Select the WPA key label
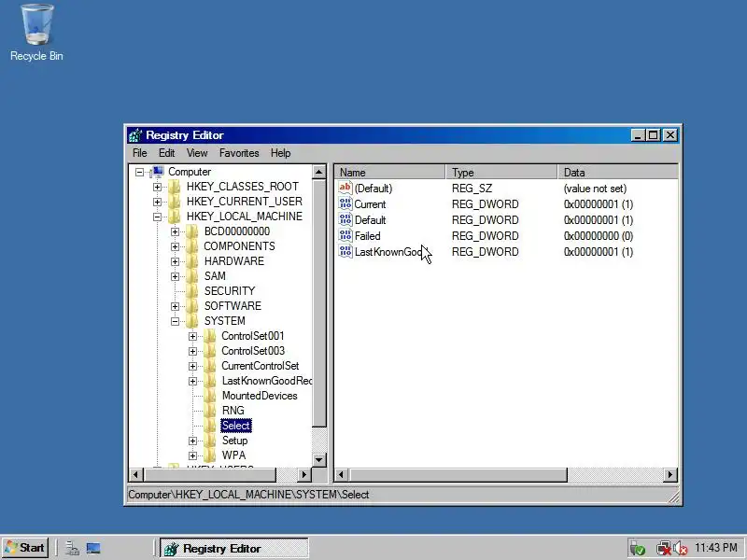This screenshot has height=560, width=747. click(x=234, y=455)
